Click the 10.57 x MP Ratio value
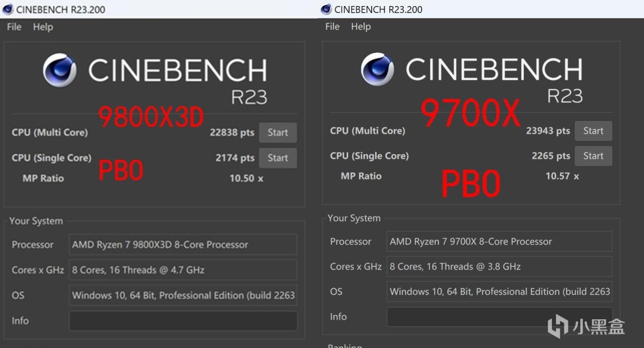This screenshot has width=644, height=348. click(562, 176)
